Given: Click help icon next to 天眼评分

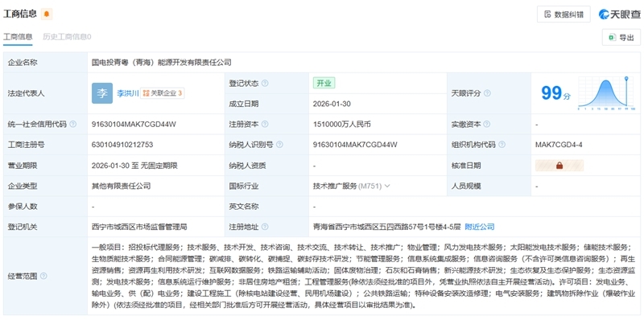Looking at the screenshot, I should [487, 93].
